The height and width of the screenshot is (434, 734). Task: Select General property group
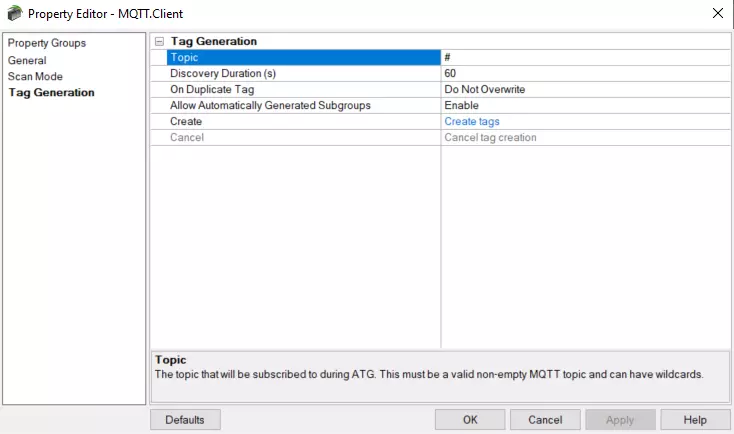(x=27, y=60)
